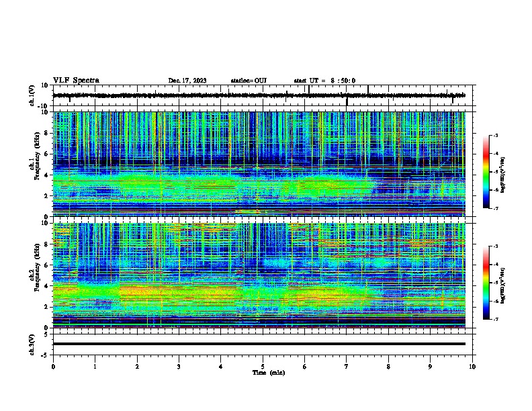The width and height of the screenshot is (532, 411).
Task: Click the "-3" tick on ch.1 color bar
Action: tap(495, 136)
